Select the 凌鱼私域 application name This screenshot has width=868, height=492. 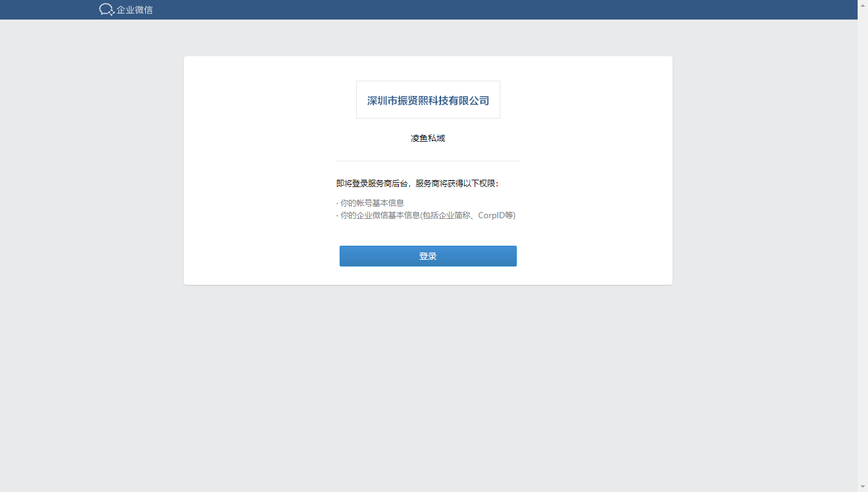coord(428,139)
